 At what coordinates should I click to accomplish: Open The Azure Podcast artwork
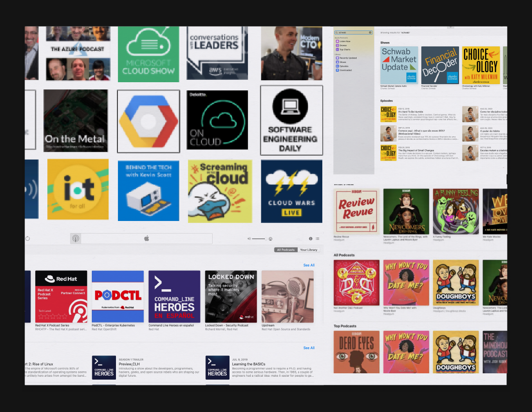pyautogui.click(x=78, y=53)
